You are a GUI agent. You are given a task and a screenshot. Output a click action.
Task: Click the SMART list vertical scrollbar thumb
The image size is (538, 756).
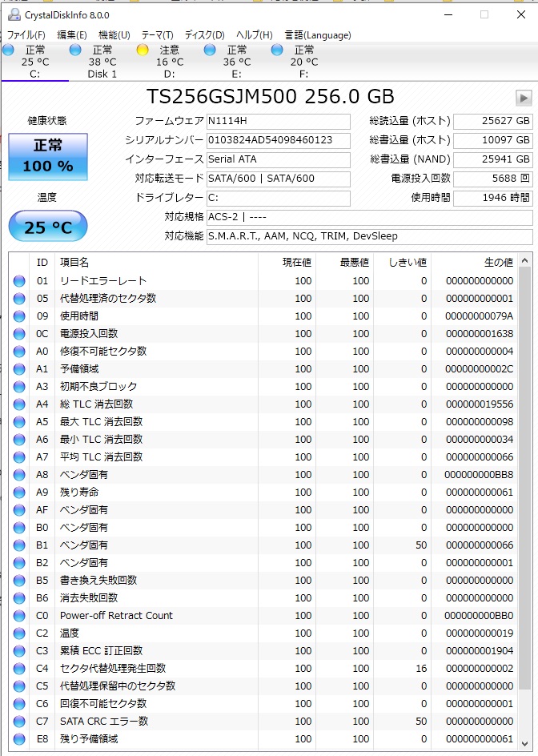pos(525,479)
